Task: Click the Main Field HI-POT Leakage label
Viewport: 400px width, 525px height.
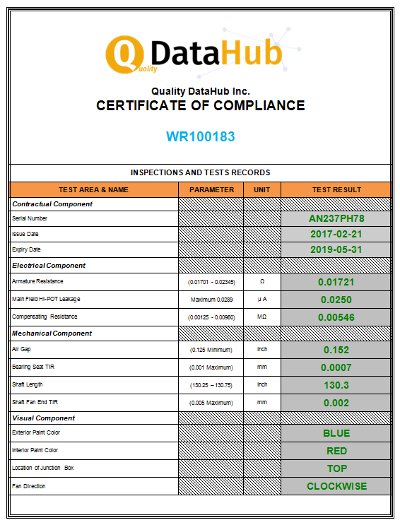Action: point(46,299)
